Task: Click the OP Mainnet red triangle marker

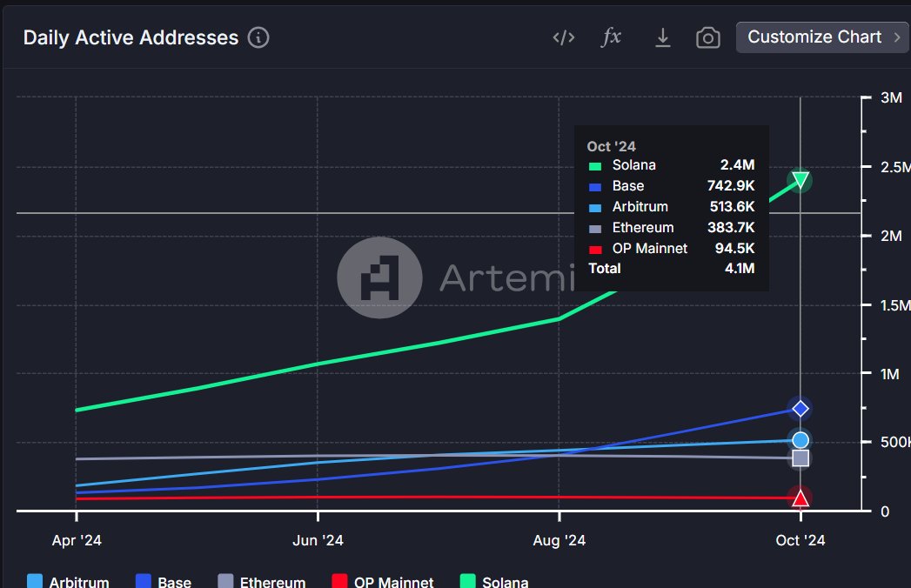Action: pyautogui.click(x=800, y=498)
